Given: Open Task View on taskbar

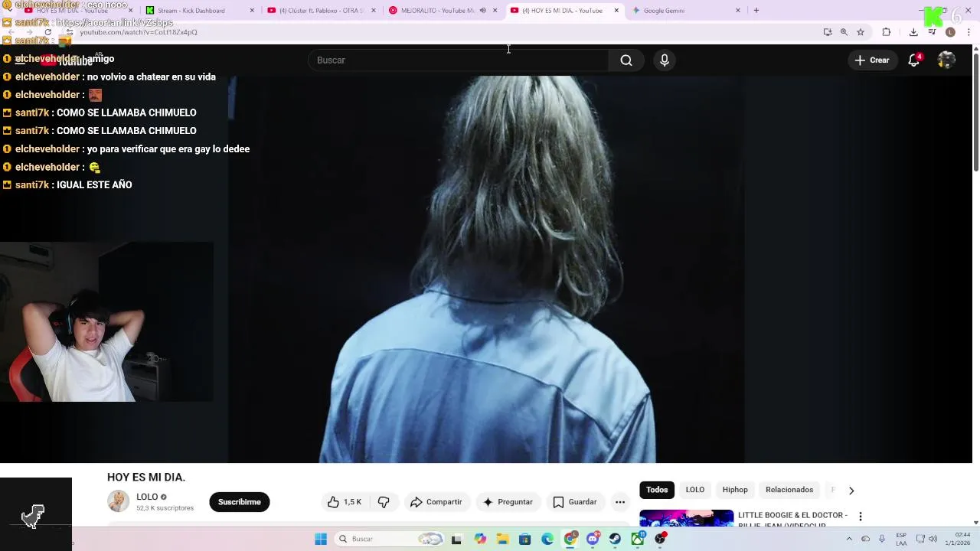Looking at the screenshot, I should click(x=457, y=539).
